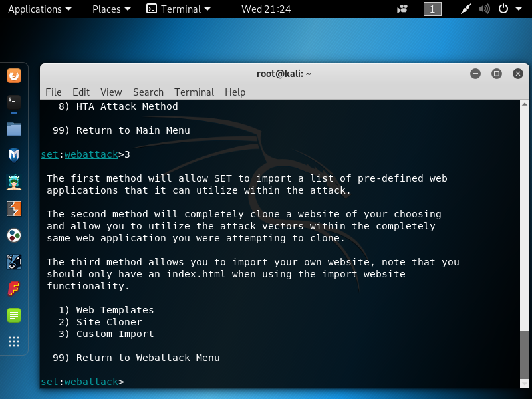Open the View menu

click(x=111, y=92)
